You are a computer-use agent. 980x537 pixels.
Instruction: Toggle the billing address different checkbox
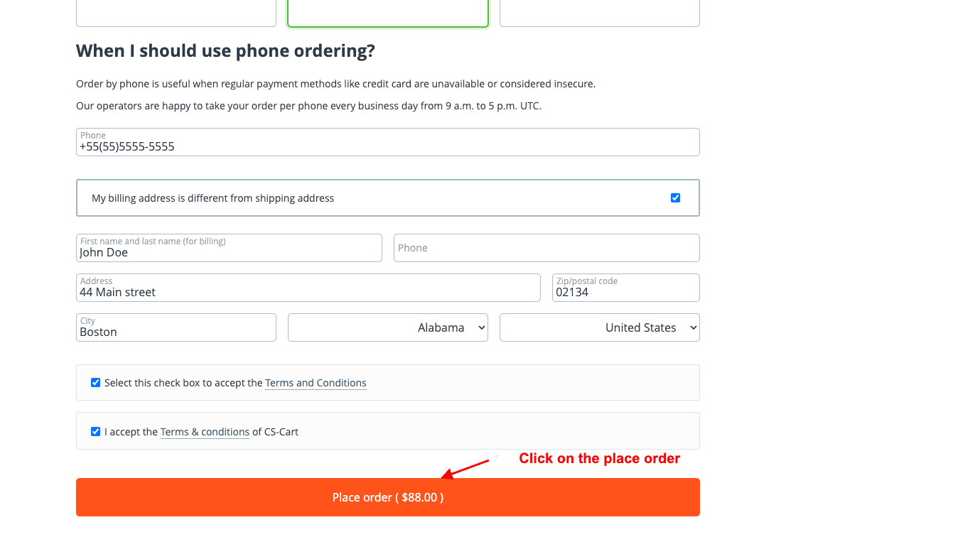tap(675, 197)
